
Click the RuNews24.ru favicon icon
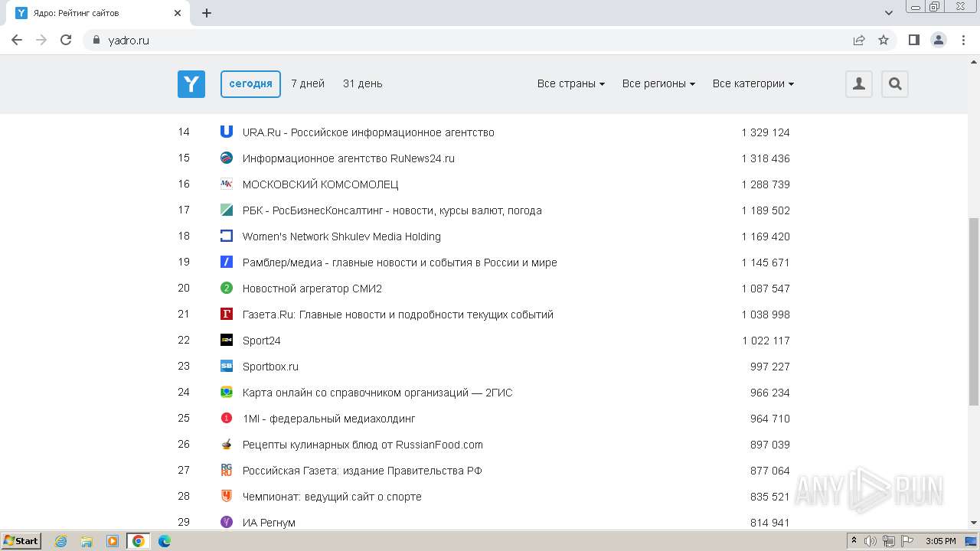[227, 158]
